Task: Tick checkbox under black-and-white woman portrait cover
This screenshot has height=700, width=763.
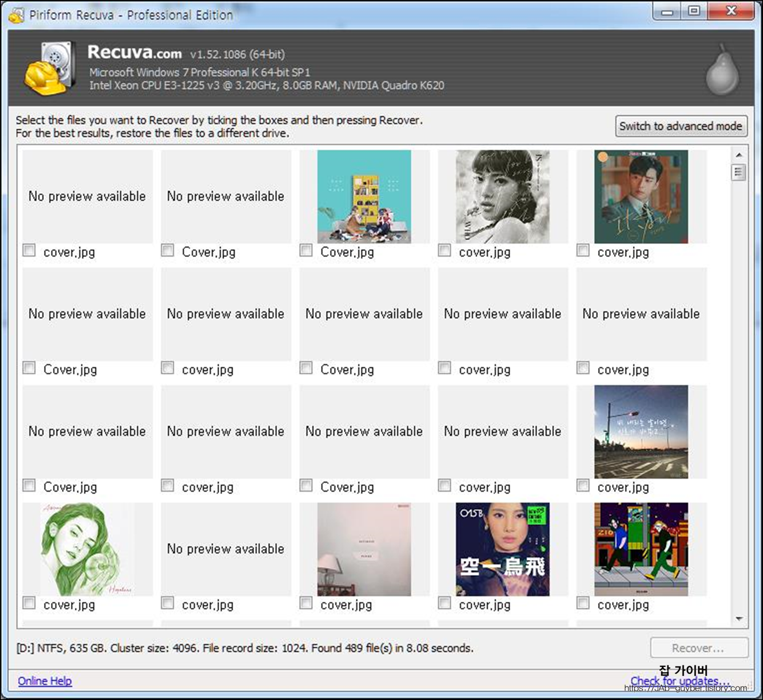Action: [x=444, y=250]
